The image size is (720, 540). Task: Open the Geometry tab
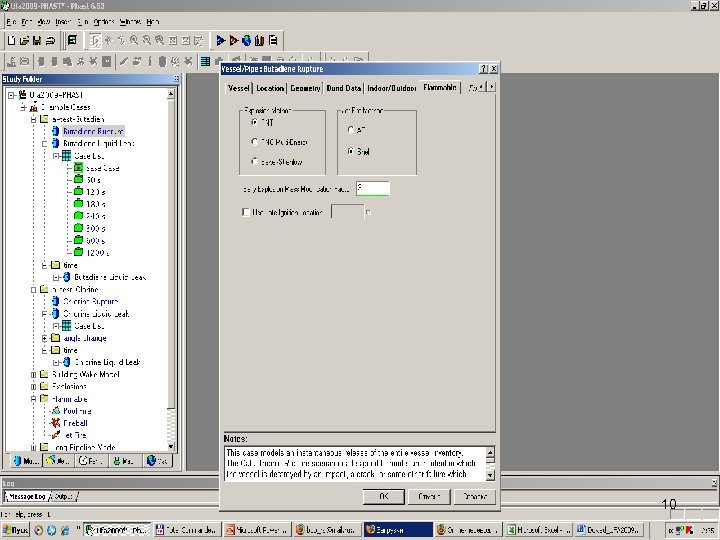[305, 88]
